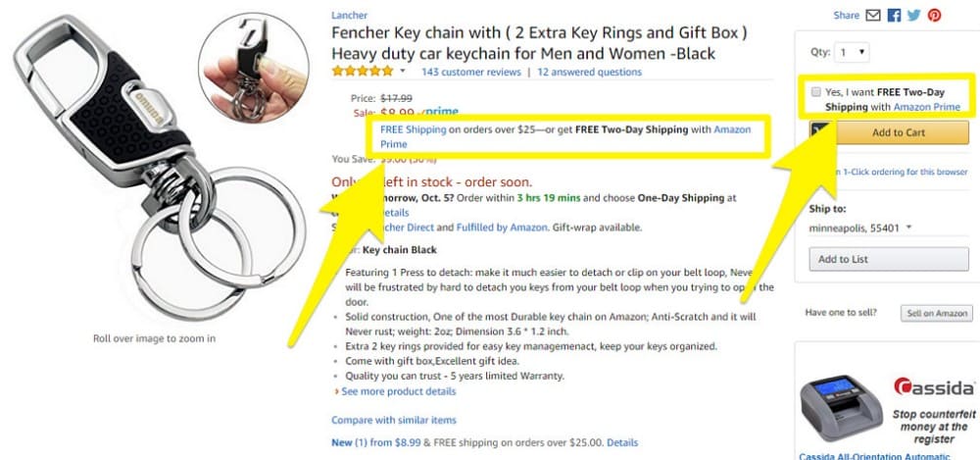Open the 12 answered questions link
The width and height of the screenshot is (980, 460).
point(589,72)
